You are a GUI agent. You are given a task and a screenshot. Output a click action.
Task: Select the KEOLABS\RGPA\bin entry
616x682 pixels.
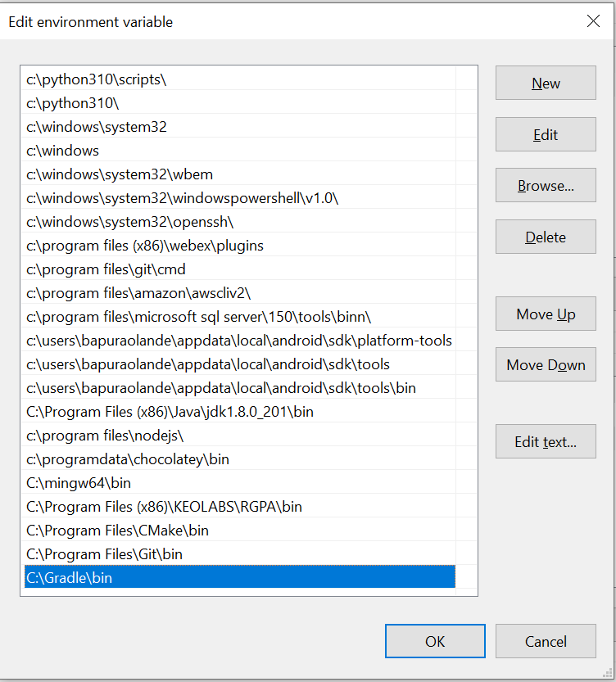click(x=240, y=507)
